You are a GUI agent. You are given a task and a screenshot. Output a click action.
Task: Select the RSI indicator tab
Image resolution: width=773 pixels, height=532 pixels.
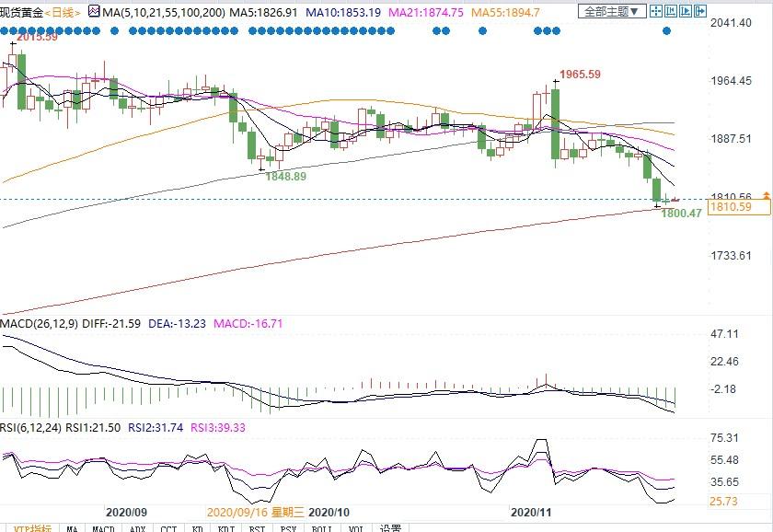258,528
